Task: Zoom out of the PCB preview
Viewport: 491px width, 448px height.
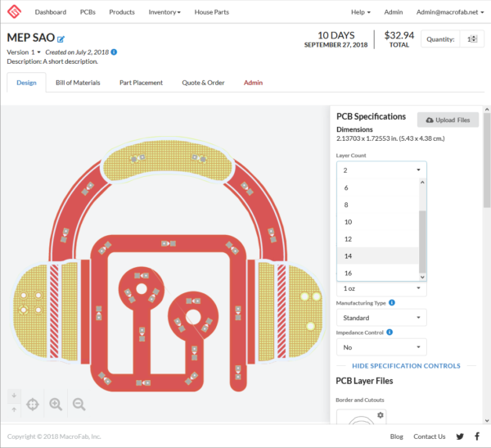Action: coord(79,404)
